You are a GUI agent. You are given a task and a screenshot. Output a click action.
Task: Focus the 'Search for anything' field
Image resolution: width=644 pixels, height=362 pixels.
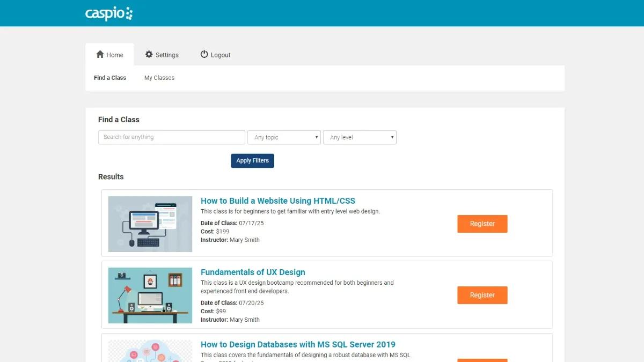172,137
